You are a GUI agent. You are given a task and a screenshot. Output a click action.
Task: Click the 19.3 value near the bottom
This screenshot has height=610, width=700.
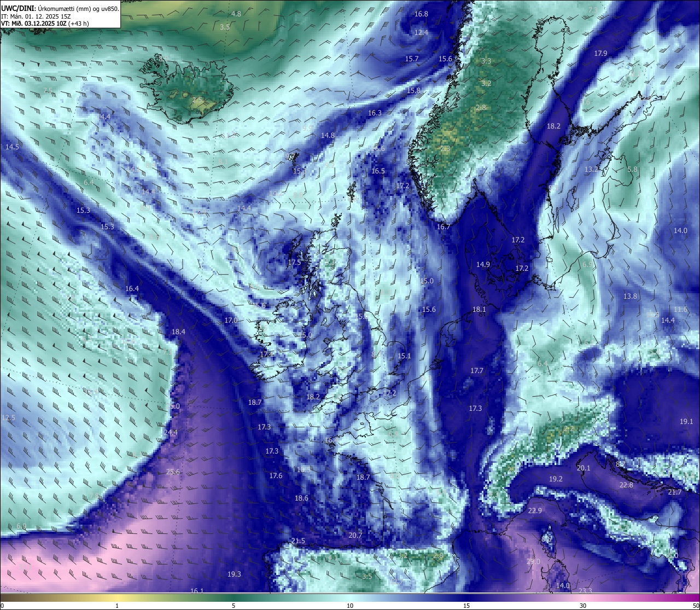[x=234, y=574]
